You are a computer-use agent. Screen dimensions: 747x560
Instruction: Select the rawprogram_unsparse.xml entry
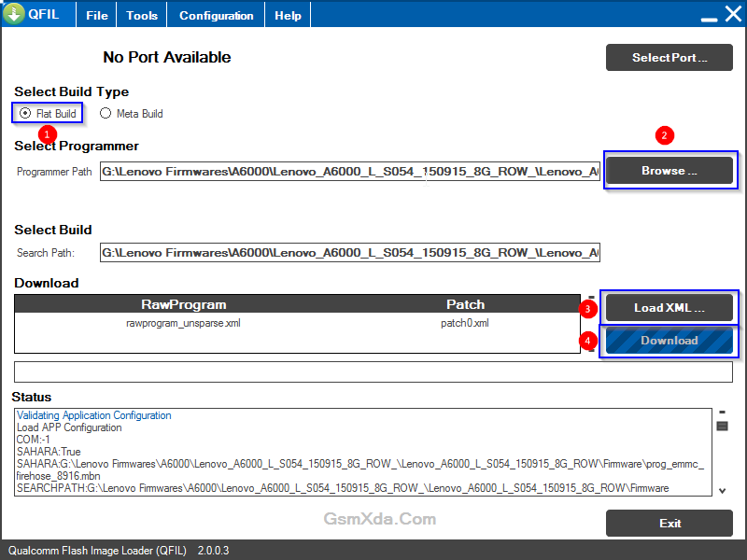pos(183,323)
